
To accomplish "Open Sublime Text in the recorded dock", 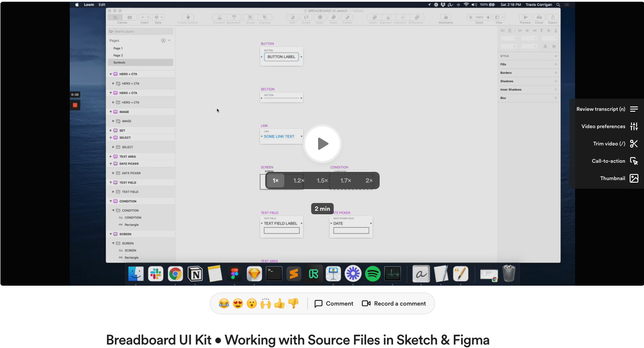I will click(x=294, y=274).
